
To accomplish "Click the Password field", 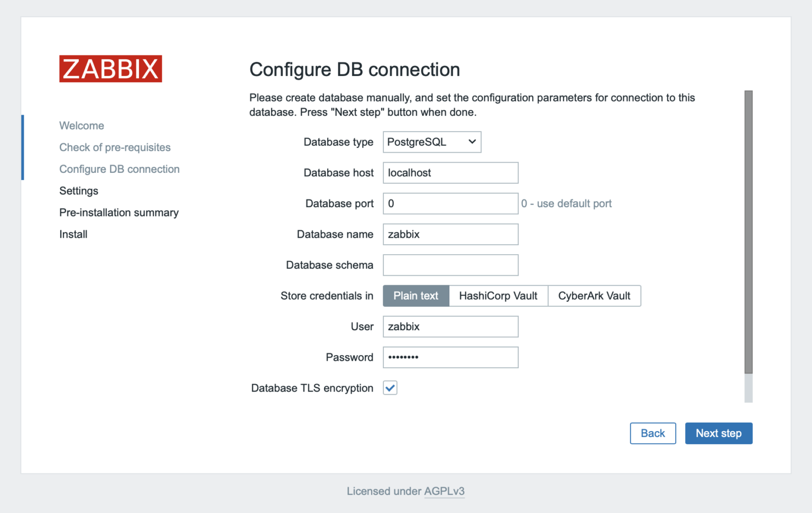I will click(x=450, y=357).
